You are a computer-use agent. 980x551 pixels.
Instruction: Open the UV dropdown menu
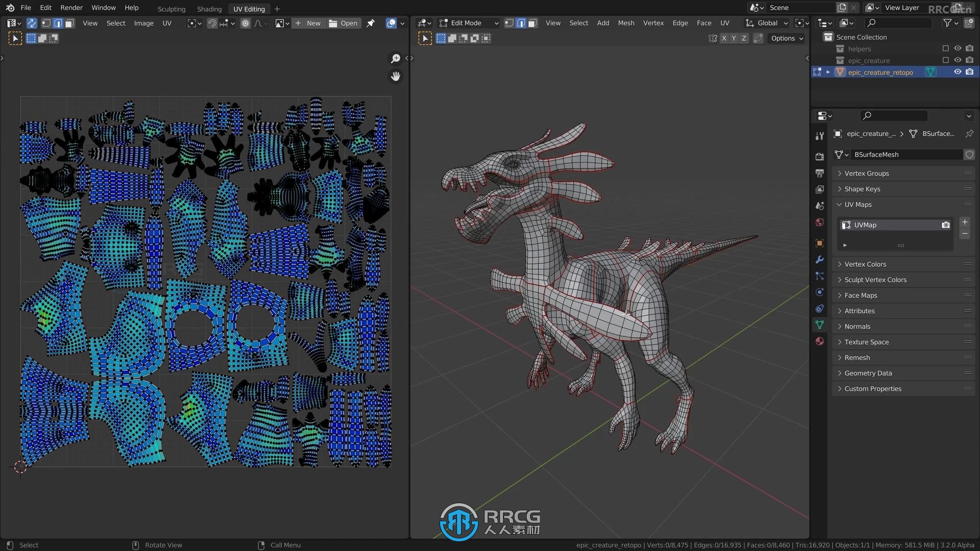167,23
